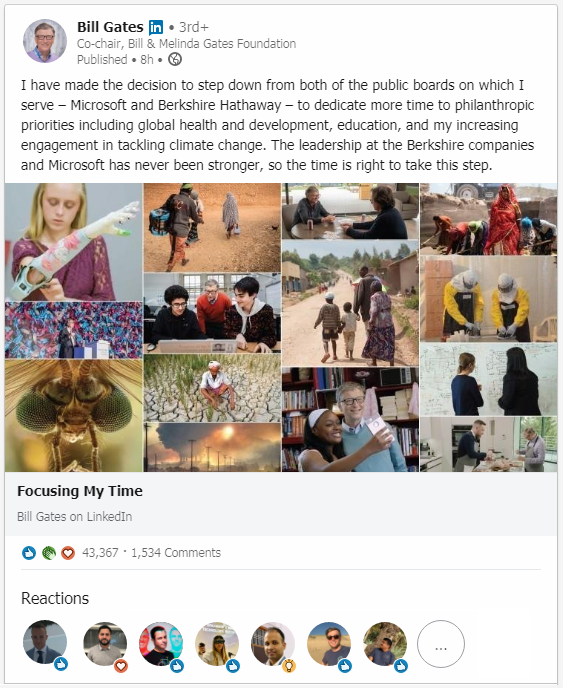Viewport: 563px width, 688px height.
Task: Click the mosquito close-up photo
Action: point(74,416)
